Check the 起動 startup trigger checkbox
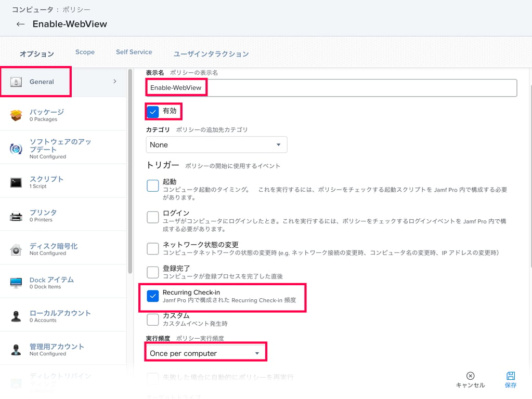 click(x=153, y=186)
